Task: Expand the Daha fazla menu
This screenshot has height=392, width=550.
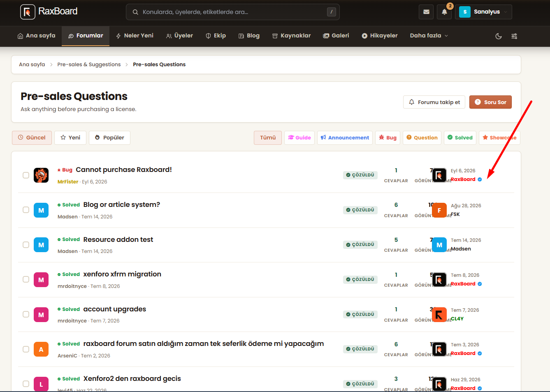Action: (x=429, y=36)
